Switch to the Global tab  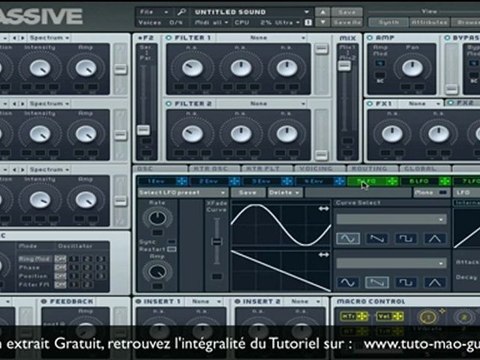click(425, 168)
